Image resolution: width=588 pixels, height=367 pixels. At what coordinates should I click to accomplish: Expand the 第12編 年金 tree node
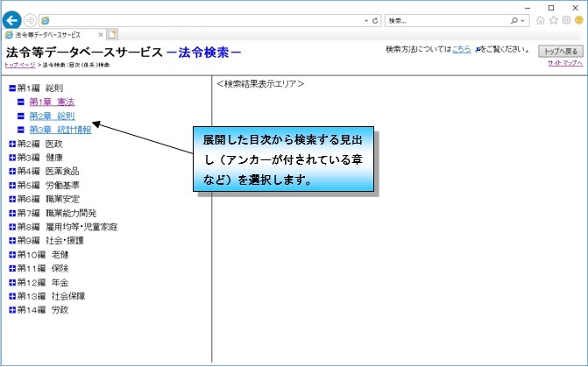click(11, 282)
